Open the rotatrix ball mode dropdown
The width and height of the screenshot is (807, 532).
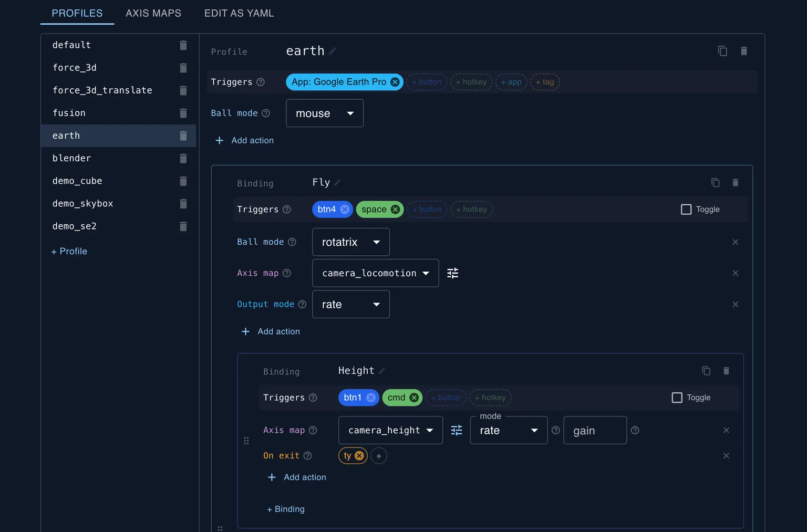coord(350,242)
